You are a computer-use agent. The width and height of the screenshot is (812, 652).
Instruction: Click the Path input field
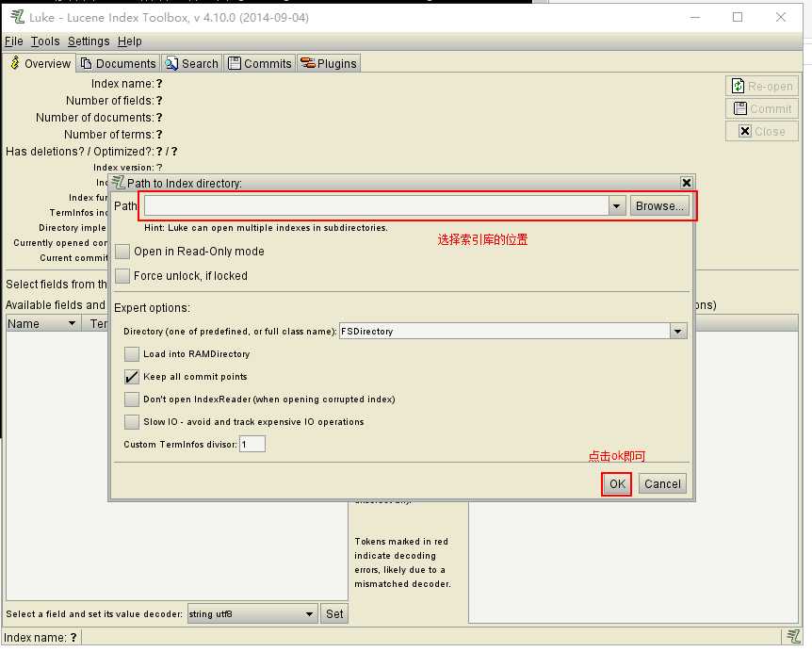point(377,206)
